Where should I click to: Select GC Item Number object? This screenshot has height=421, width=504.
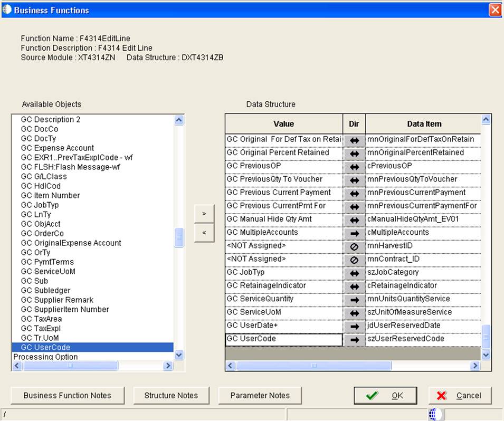tap(51, 195)
